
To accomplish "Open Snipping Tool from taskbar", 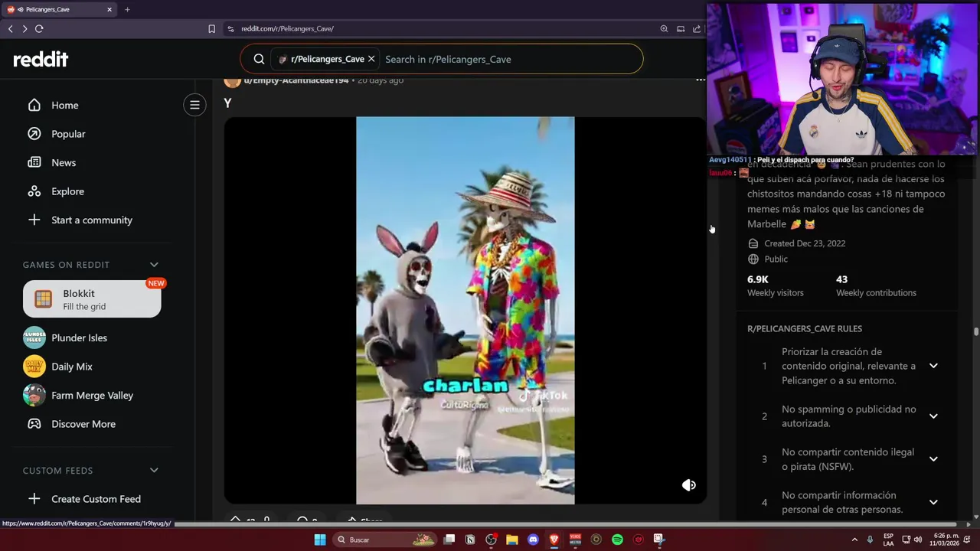I will 659,540.
